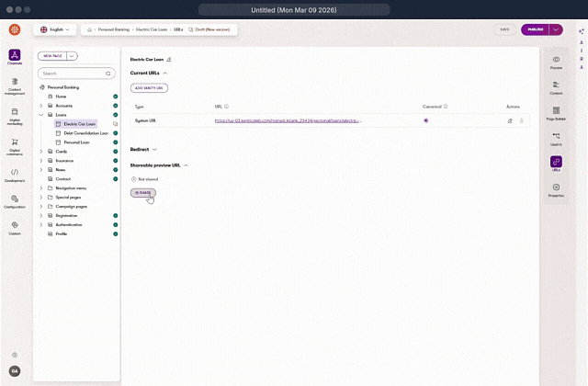Collapse the Current URLs section
Screen dimensions: 588x386
165,73
